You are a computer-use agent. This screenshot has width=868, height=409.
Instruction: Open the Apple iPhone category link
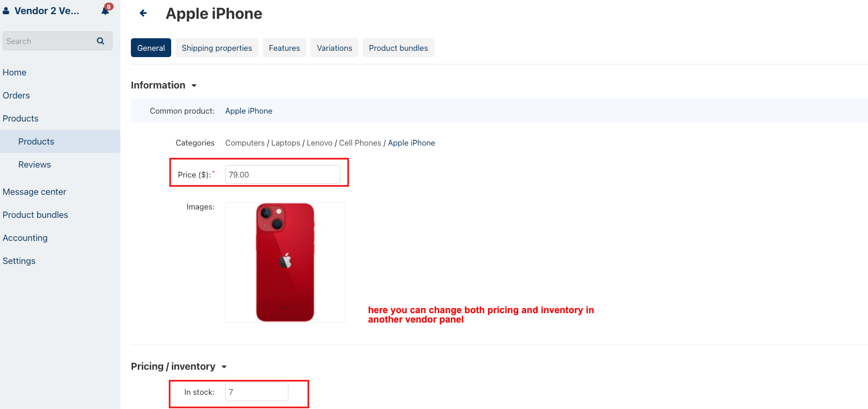tap(411, 143)
